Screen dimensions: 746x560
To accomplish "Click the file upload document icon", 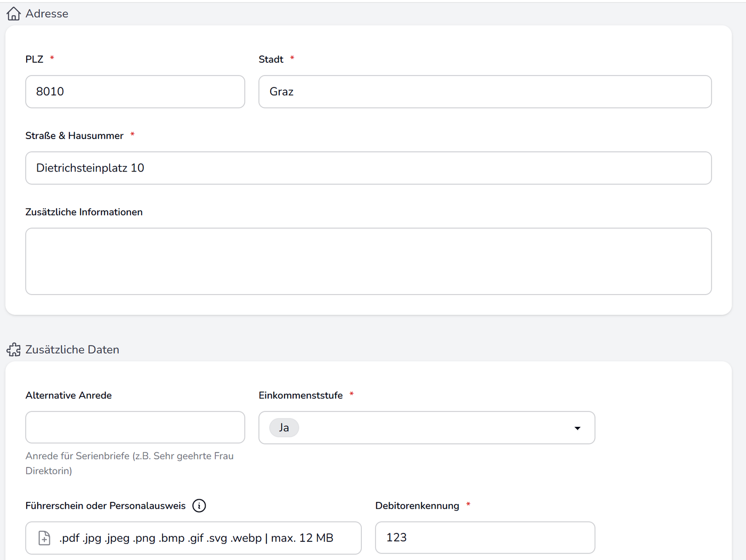I will (x=45, y=538).
